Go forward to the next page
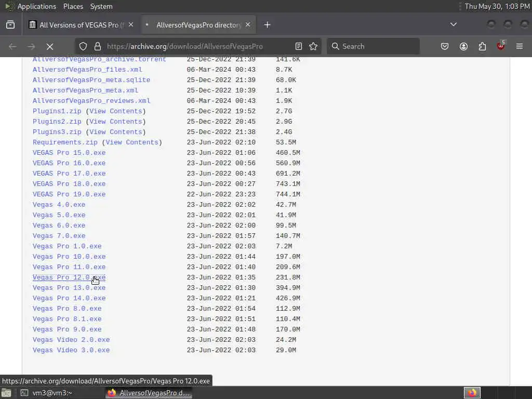The width and height of the screenshot is (532, 399). (31, 46)
